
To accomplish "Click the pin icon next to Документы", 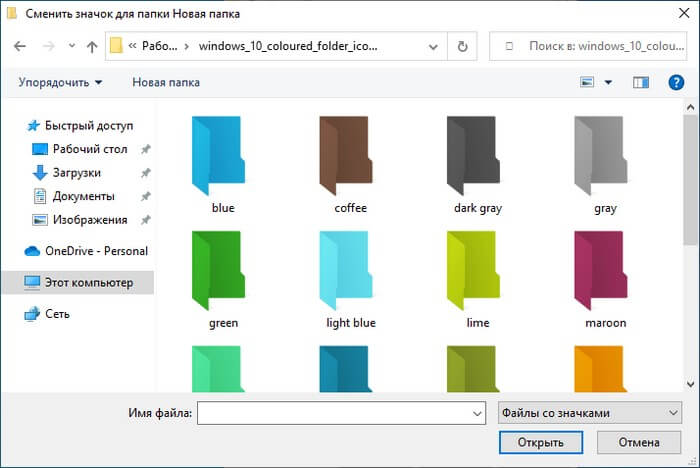I will [x=146, y=196].
